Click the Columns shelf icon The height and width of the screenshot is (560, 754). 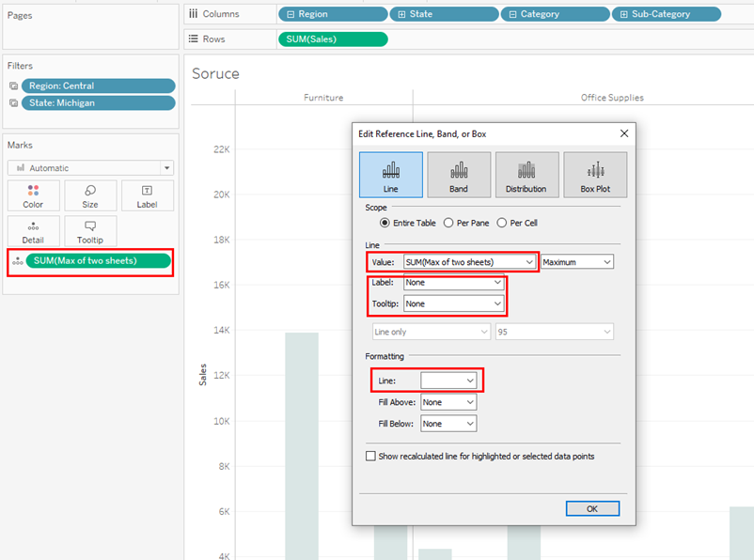coord(194,13)
